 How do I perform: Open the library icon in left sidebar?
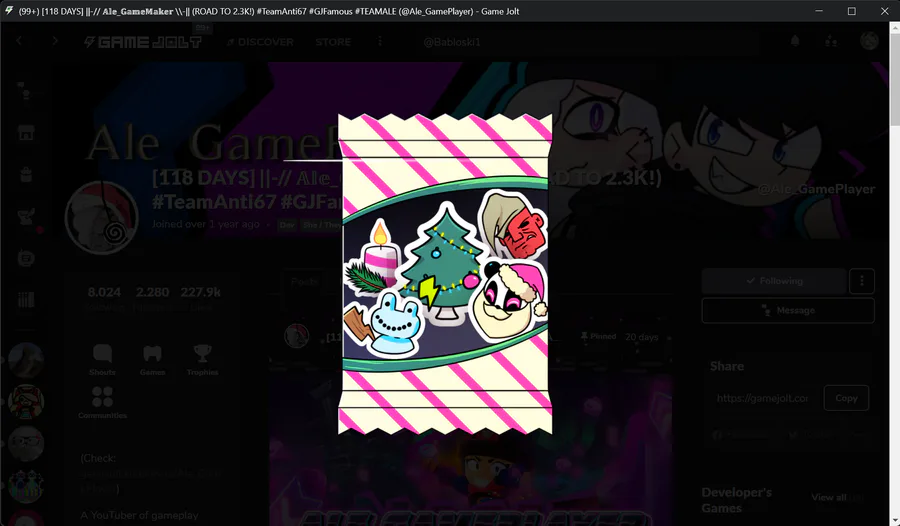[x=26, y=300]
